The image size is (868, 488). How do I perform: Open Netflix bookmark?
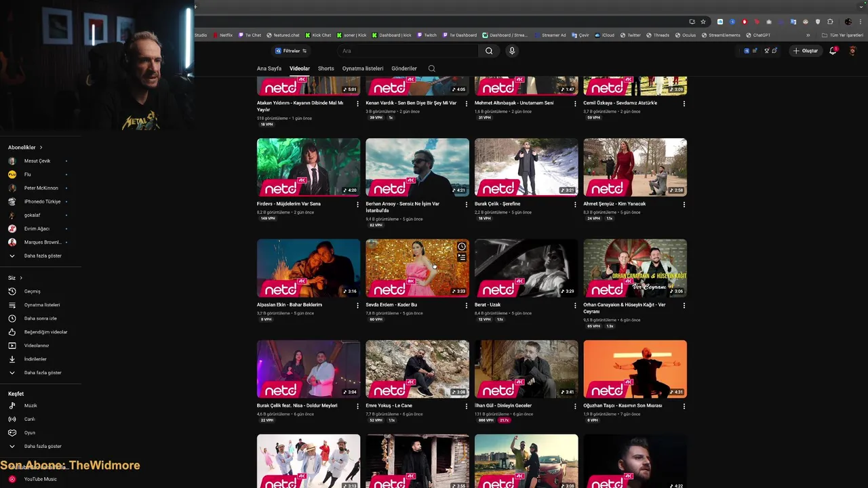(x=222, y=35)
